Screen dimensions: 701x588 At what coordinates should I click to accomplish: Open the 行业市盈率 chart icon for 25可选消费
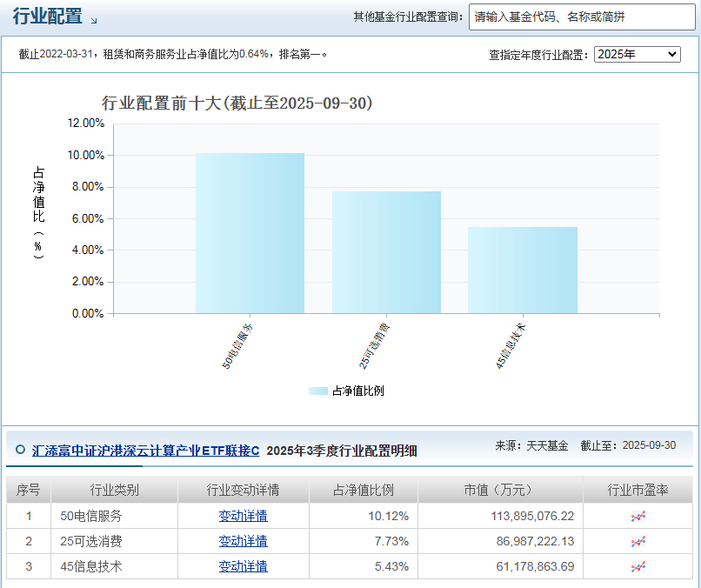tap(638, 542)
